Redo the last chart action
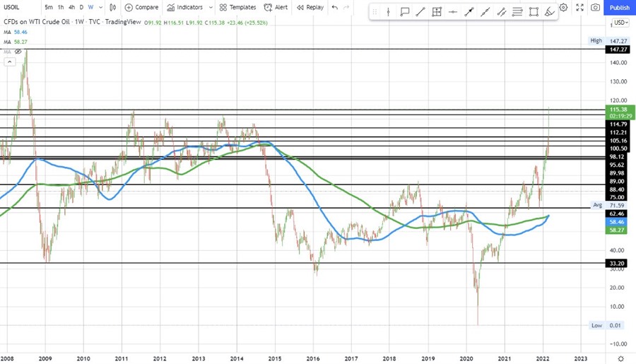636x364 pixels. point(346,7)
